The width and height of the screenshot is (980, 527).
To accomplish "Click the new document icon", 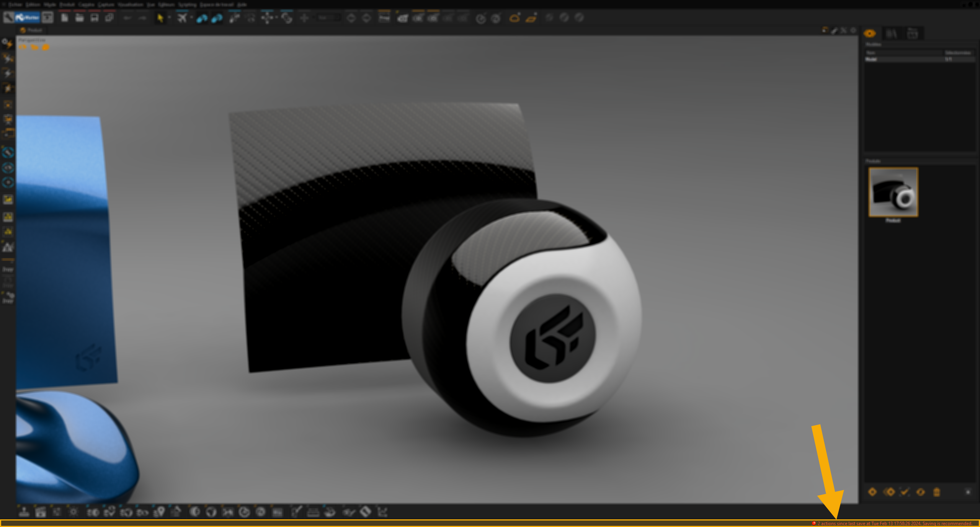I will pyautogui.click(x=64, y=18).
